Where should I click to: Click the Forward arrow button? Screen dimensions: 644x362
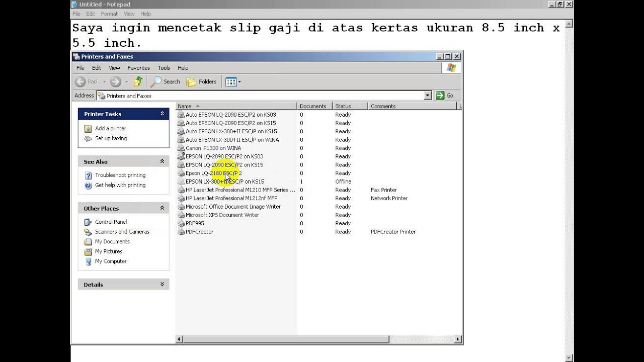pos(116,81)
